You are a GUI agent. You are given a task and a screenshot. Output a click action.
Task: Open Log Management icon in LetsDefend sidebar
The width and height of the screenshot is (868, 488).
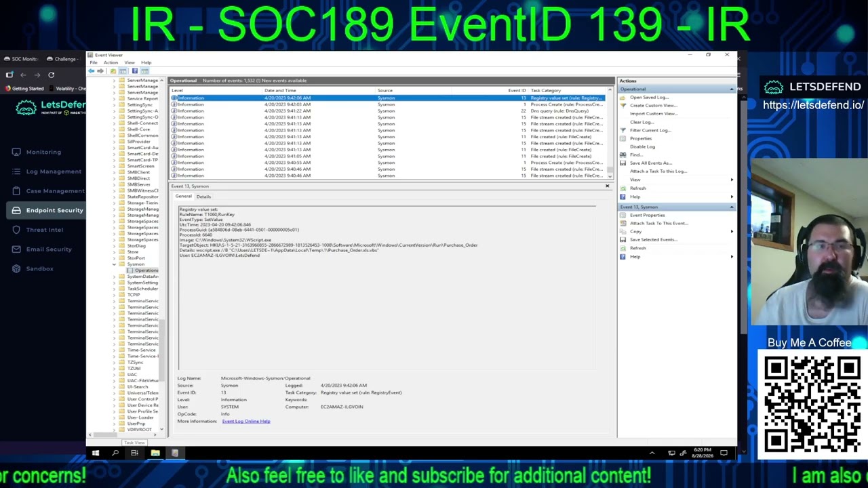coord(16,171)
